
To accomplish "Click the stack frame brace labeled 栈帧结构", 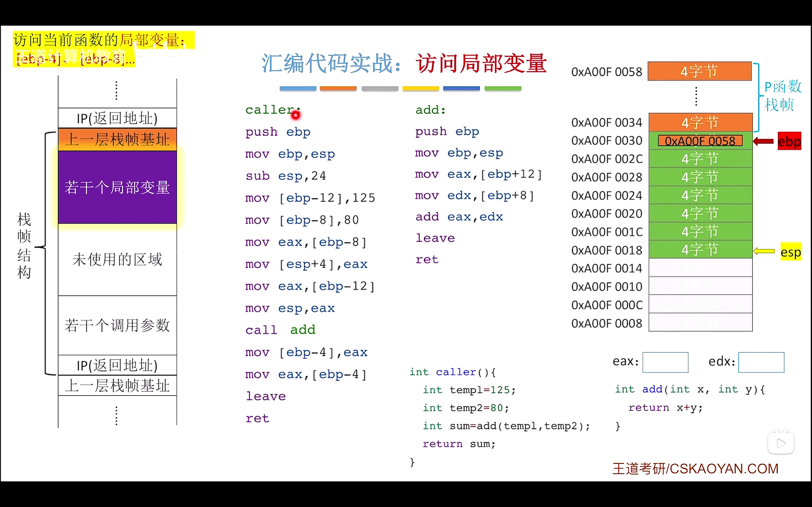I will [x=25, y=245].
